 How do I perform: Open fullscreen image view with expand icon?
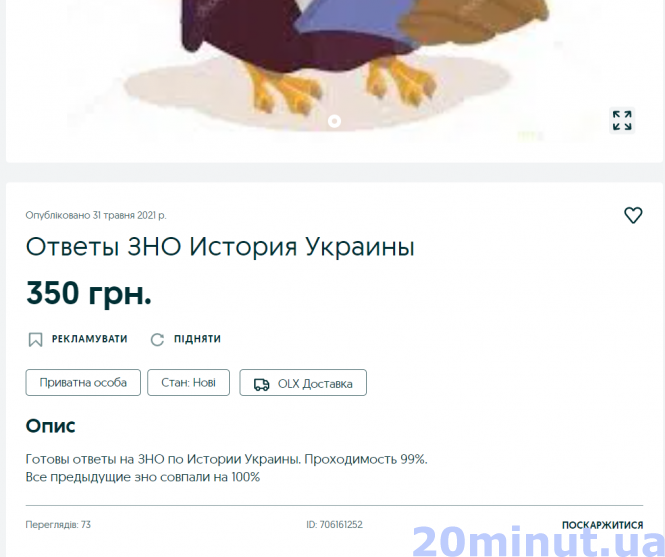pyautogui.click(x=622, y=120)
